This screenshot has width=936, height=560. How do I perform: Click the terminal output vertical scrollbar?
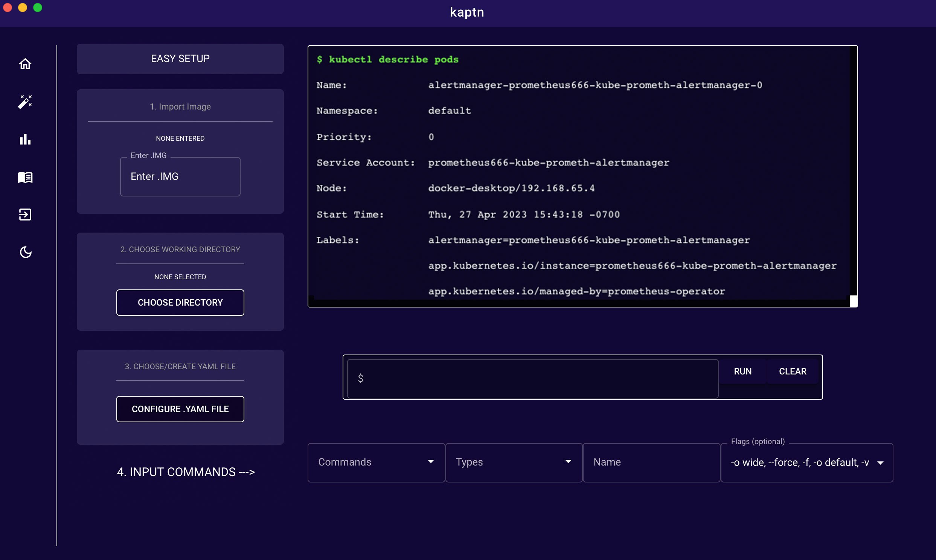click(x=853, y=170)
